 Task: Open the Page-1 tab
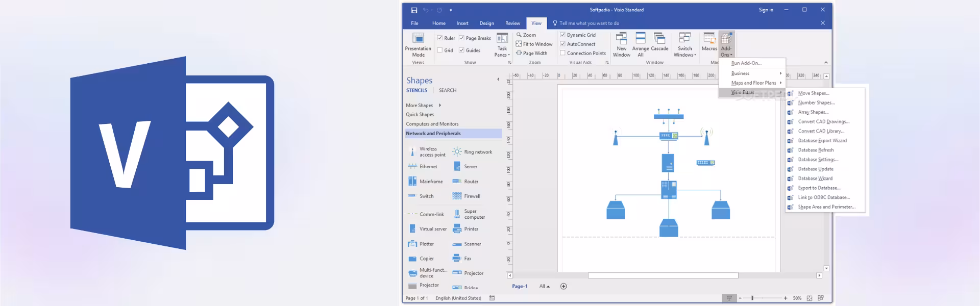(x=520, y=287)
